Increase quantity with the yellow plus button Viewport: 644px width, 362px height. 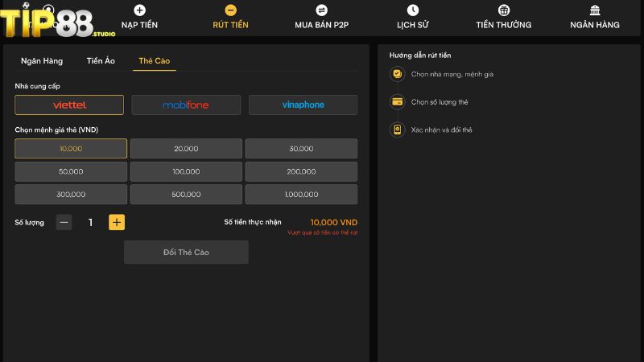117,222
